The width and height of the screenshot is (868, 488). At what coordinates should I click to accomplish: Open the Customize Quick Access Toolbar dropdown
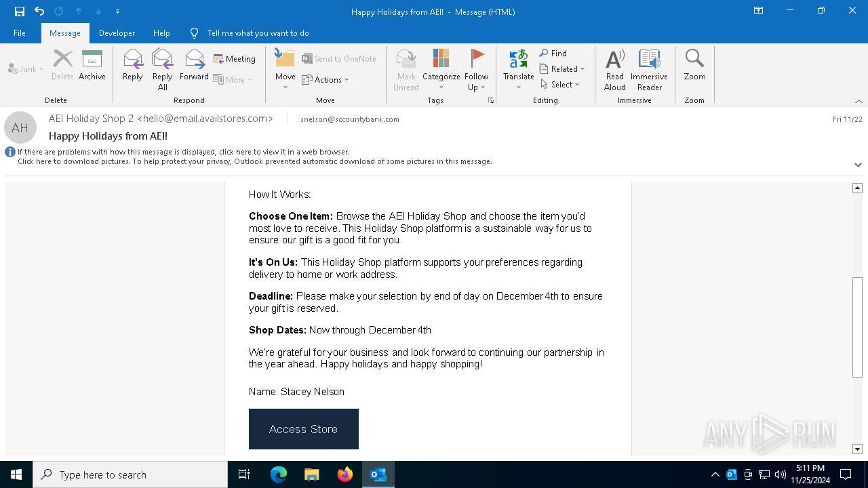[117, 12]
